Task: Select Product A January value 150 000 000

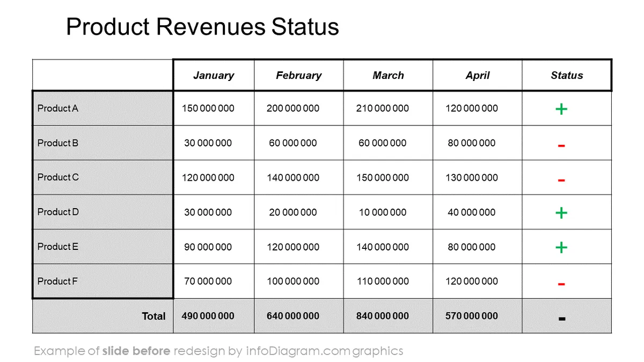Action: click(x=208, y=108)
